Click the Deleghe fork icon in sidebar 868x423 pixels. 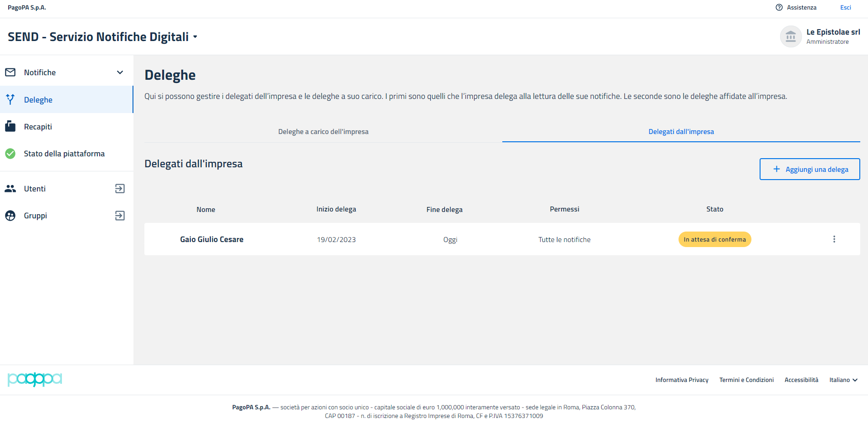[10, 99]
